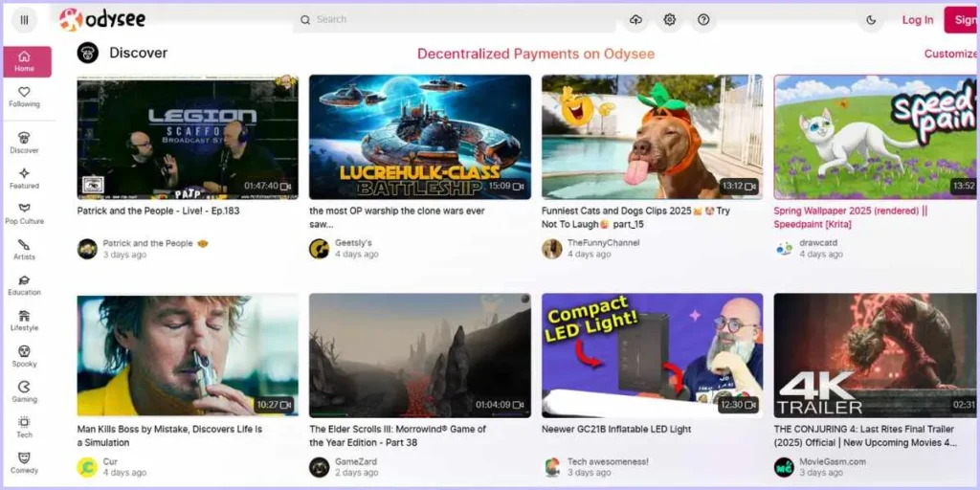Open Decentralized Payments on Odysee link
The image size is (980, 490).
coord(536,54)
